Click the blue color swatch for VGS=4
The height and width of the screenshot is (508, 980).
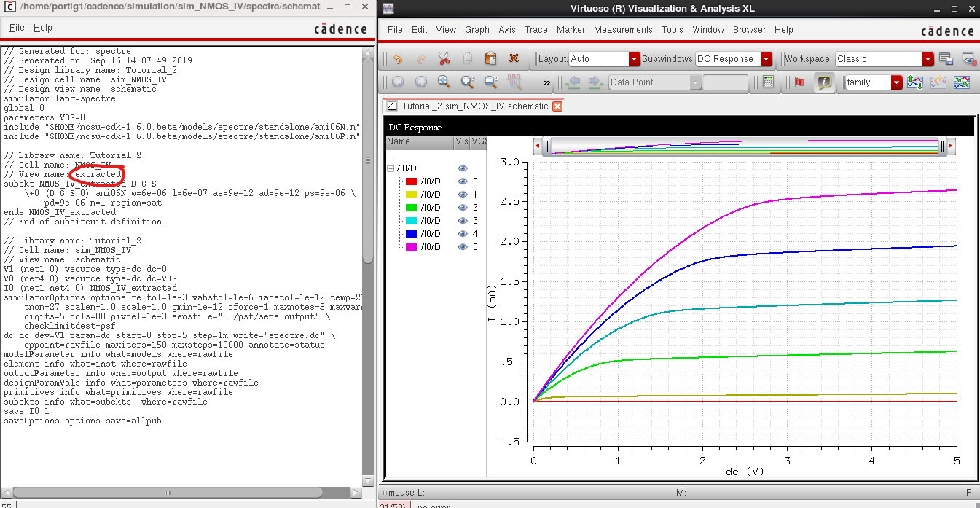pyautogui.click(x=411, y=234)
